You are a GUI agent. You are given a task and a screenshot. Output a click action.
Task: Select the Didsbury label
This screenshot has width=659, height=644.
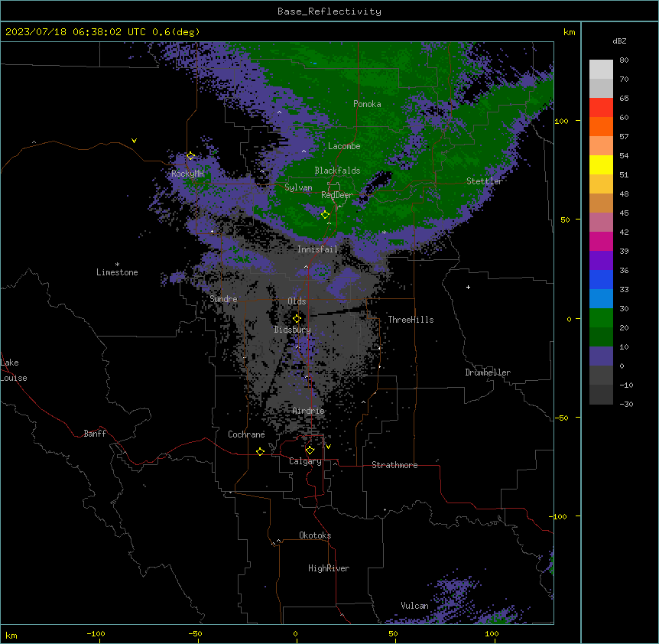pos(293,330)
